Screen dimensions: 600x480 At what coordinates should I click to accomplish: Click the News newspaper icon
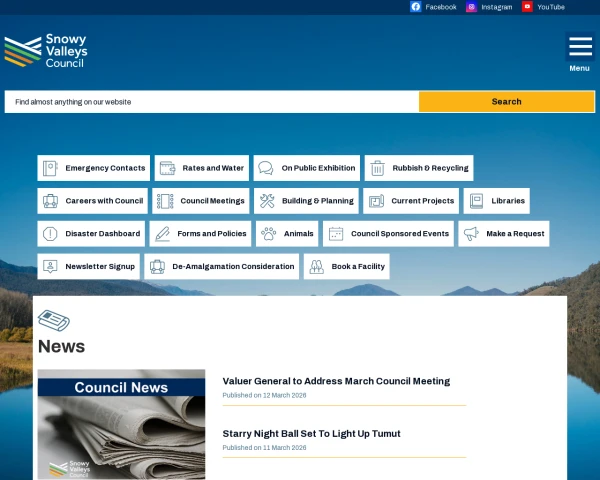pyautogui.click(x=53, y=321)
